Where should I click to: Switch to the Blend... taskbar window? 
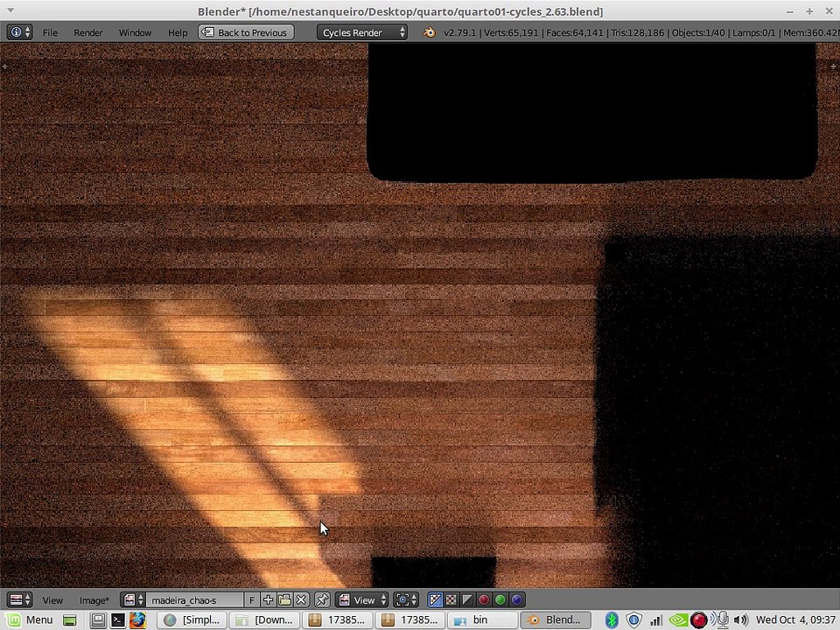(556, 620)
